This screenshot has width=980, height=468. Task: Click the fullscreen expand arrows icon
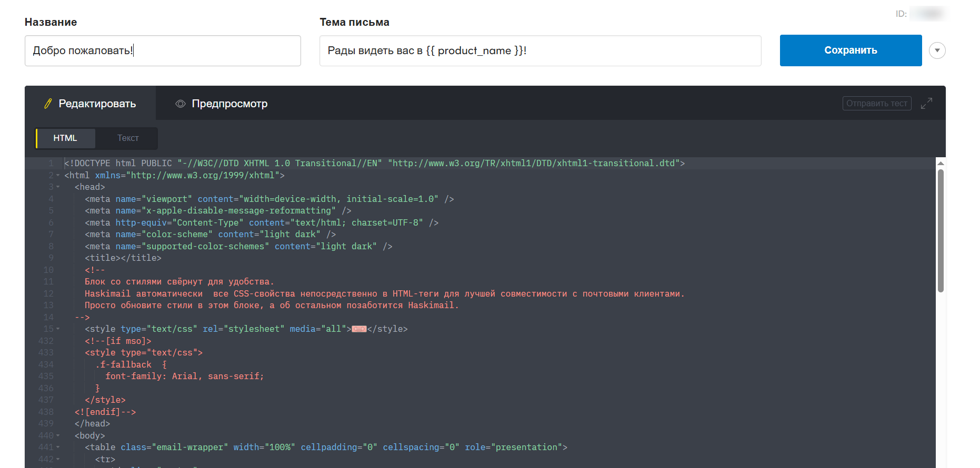926,104
